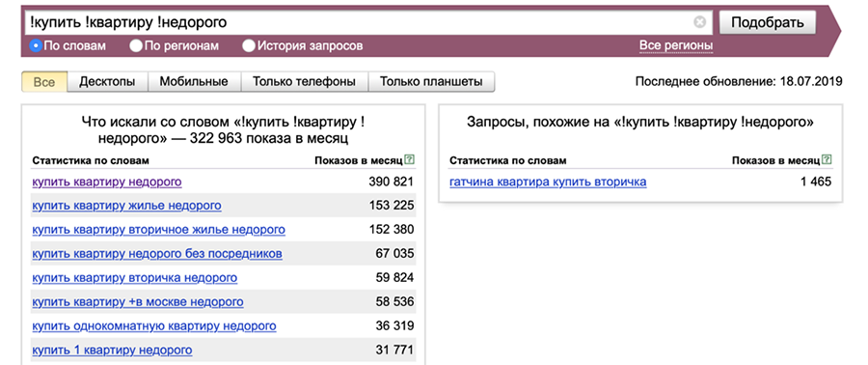Open link 'купить 1 квартиру недорого'
Viewport: 868px width, 365px height.
coord(113,351)
